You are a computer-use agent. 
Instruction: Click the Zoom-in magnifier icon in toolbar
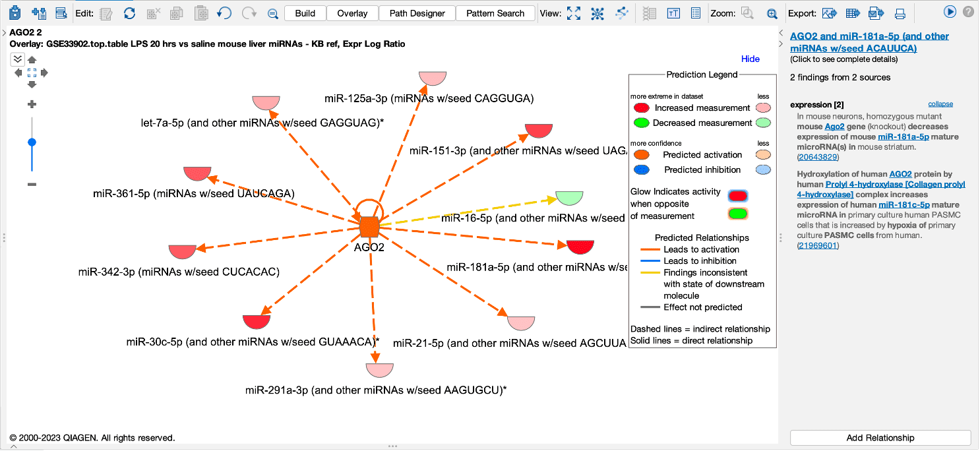[772, 13]
